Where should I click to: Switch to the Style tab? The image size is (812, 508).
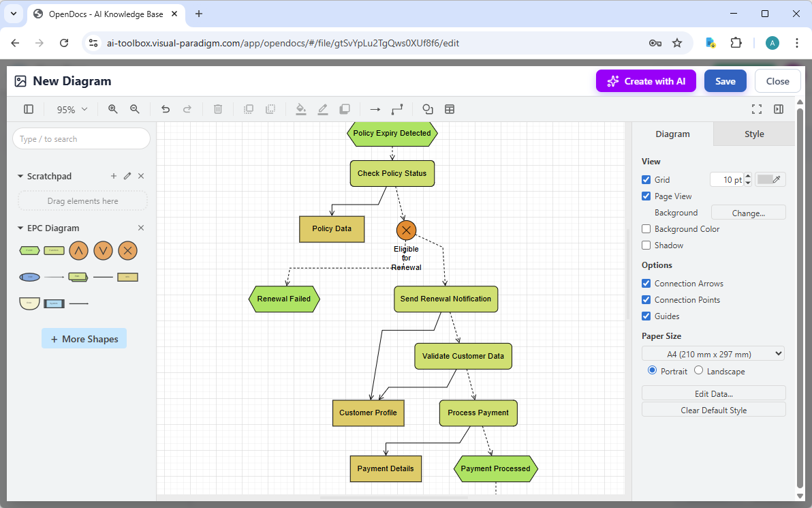(x=753, y=134)
